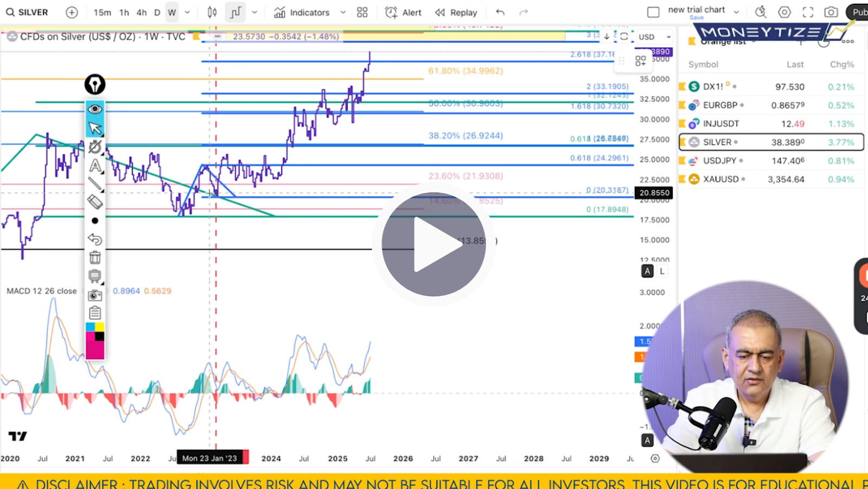Viewport: 868px width, 489px height.
Task: Open the USD currency dropdown
Action: point(654,37)
